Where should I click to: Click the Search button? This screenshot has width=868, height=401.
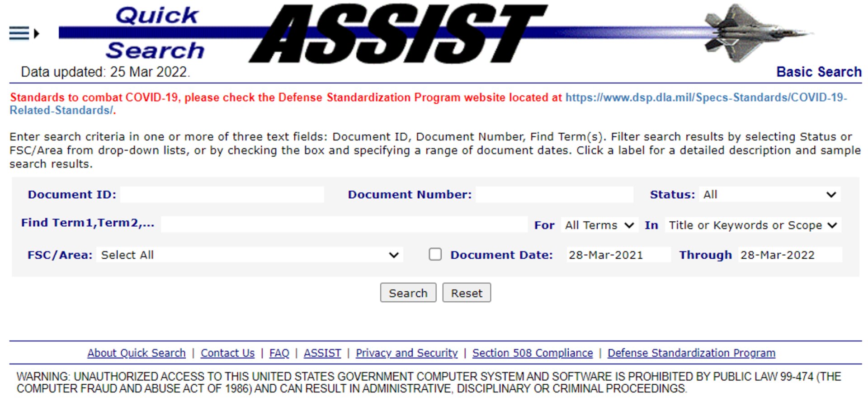[408, 293]
